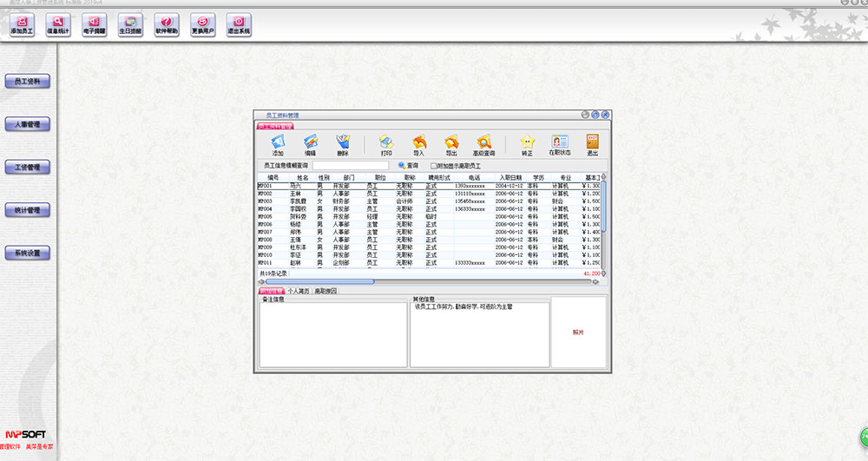Open 工资管理 in the left sidebar
The height and width of the screenshot is (461, 868).
pos(28,168)
